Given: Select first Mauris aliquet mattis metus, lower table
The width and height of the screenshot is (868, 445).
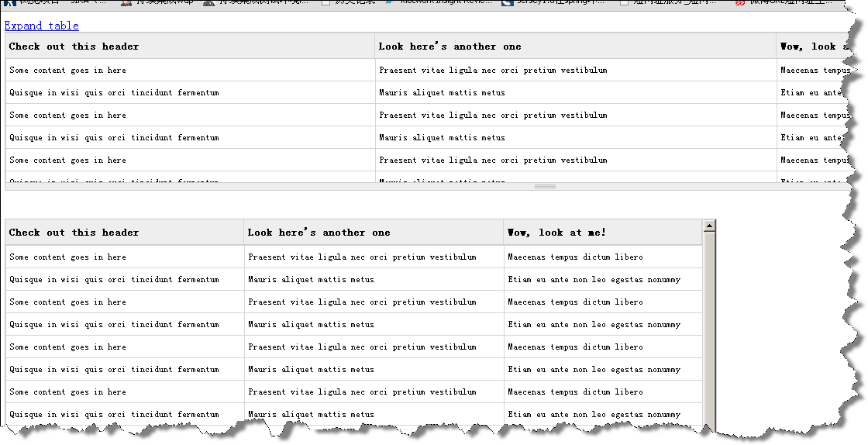Looking at the screenshot, I should pyautogui.click(x=374, y=280).
